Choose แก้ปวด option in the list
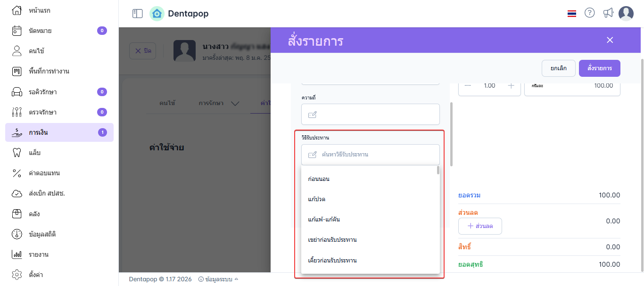This screenshot has width=644, height=286. pyautogui.click(x=316, y=199)
